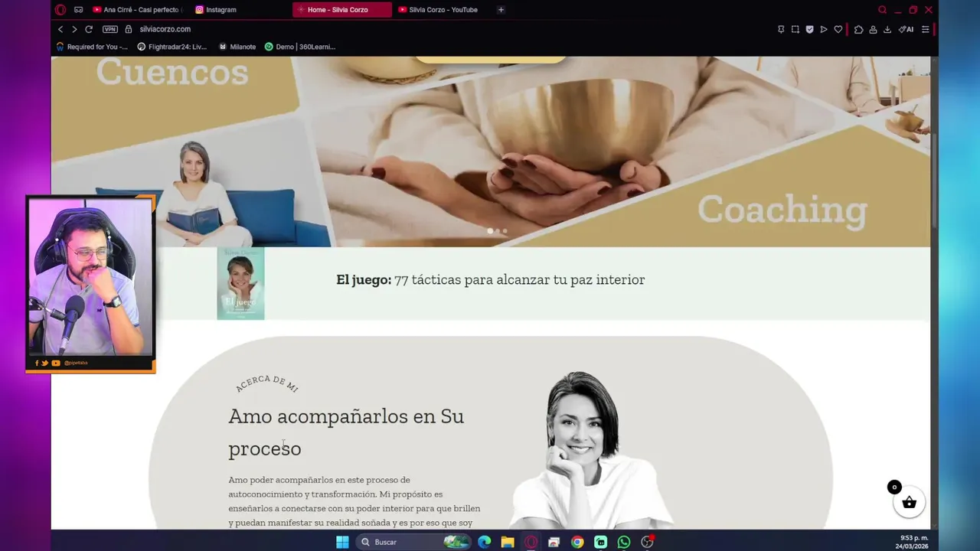This screenshot has width=980, height=551.
Task: Go back to the previous page
Action: click(60, 29)
